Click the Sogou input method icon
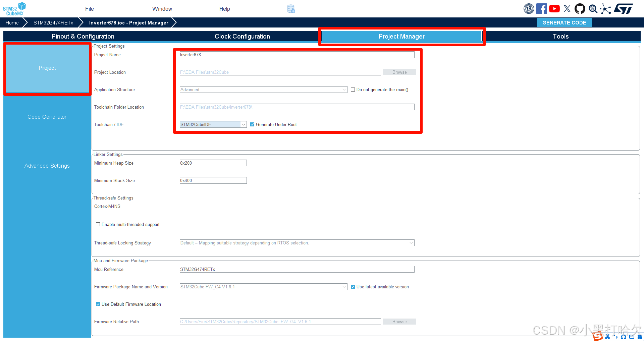 tap(598, 336)
